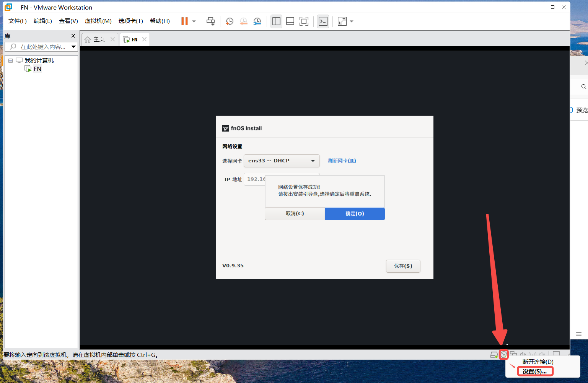Toggle the thumbnail bar view icon
This screenshot has width=588, height=383.
290,21
